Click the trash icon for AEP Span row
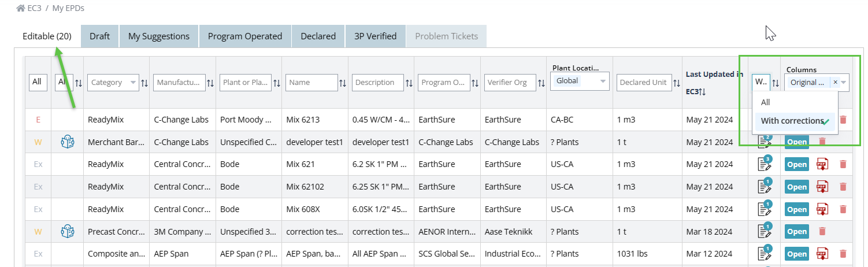 (843, 253)
